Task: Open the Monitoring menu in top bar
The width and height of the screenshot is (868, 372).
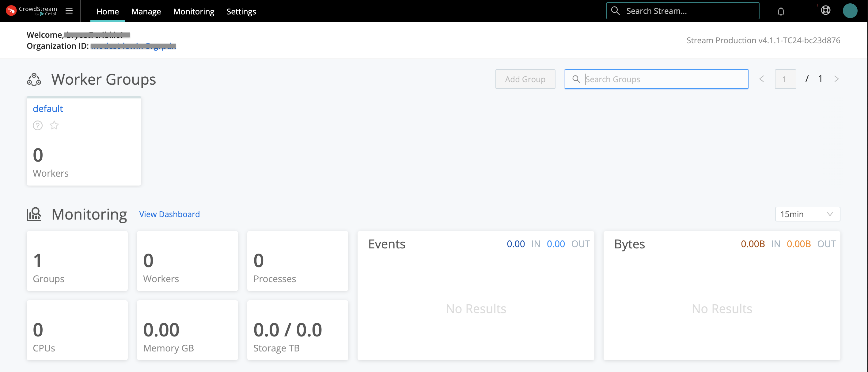Action: [193, 11]
